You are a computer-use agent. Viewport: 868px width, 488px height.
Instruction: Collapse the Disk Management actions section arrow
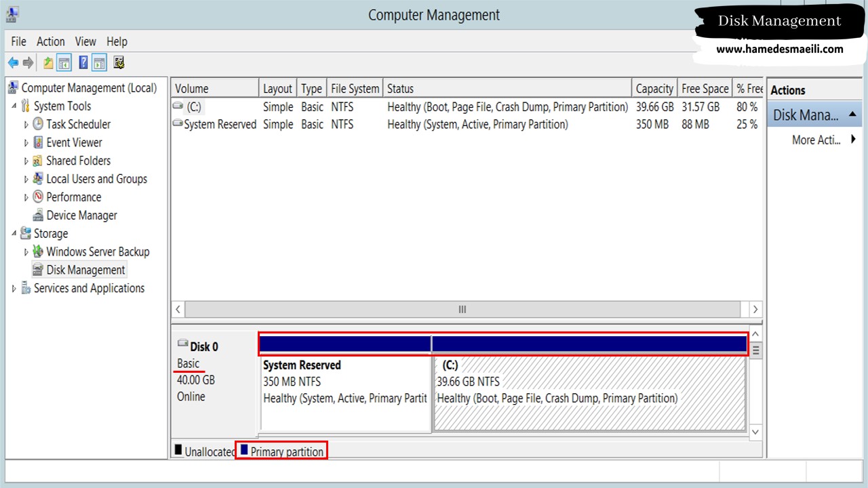(852, 114)
